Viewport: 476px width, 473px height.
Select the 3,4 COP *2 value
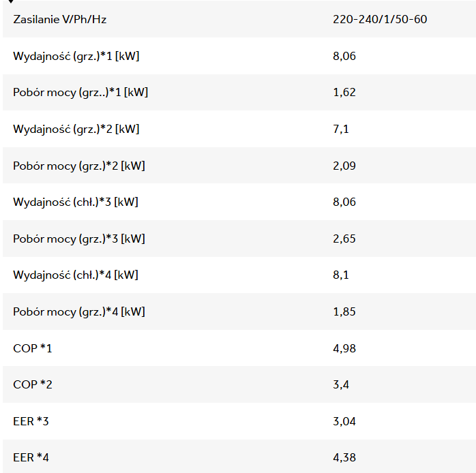pos(341,384)
